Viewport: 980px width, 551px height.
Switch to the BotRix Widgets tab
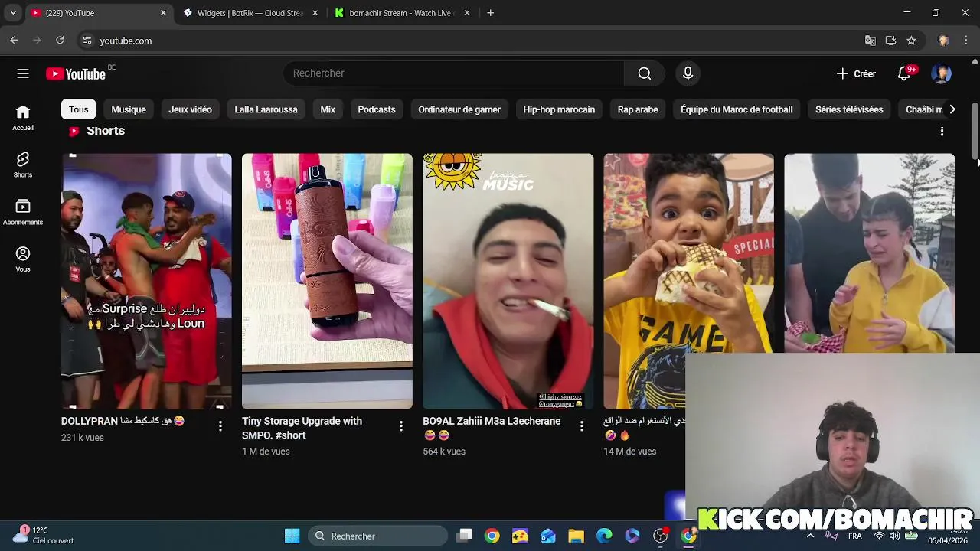[x=250, y=13]
